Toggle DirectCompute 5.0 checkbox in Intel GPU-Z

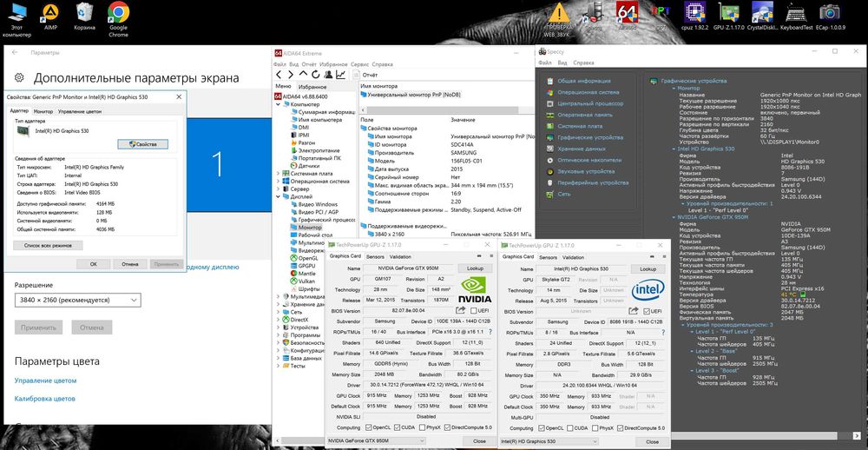[x=621, y=427]
